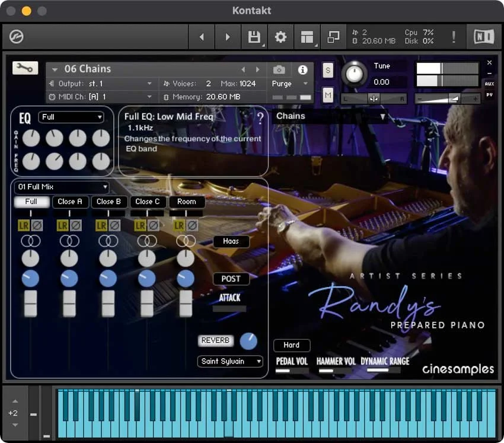Click the Full channel volume fader

(31, 303)
